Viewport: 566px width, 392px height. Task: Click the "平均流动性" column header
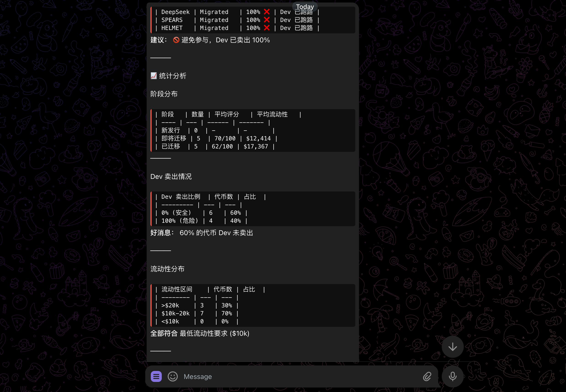tap(272, 114)
